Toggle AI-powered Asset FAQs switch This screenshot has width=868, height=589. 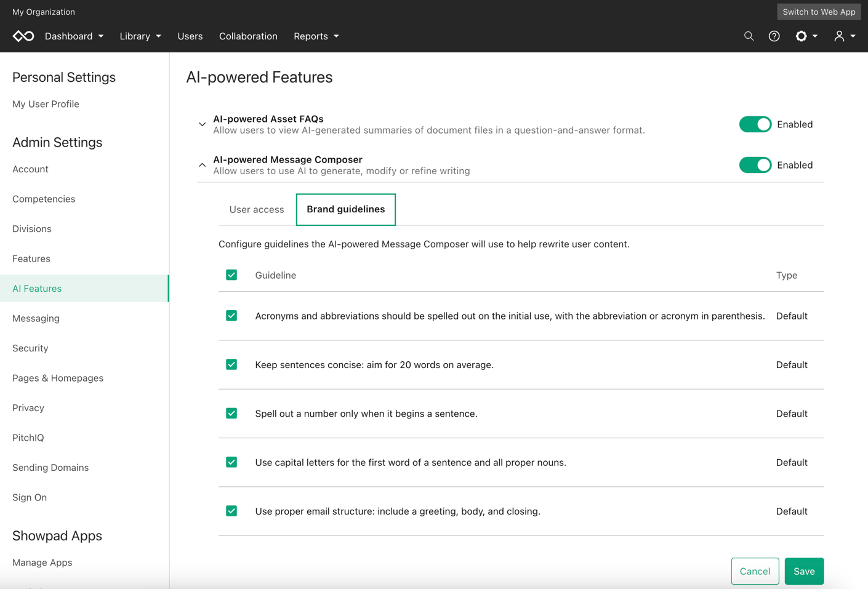click(755, 124)
